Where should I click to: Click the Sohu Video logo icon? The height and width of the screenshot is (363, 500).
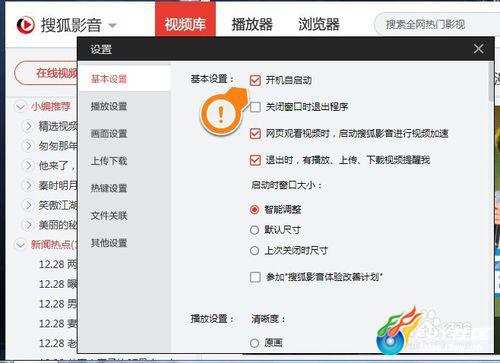point(26,25)
